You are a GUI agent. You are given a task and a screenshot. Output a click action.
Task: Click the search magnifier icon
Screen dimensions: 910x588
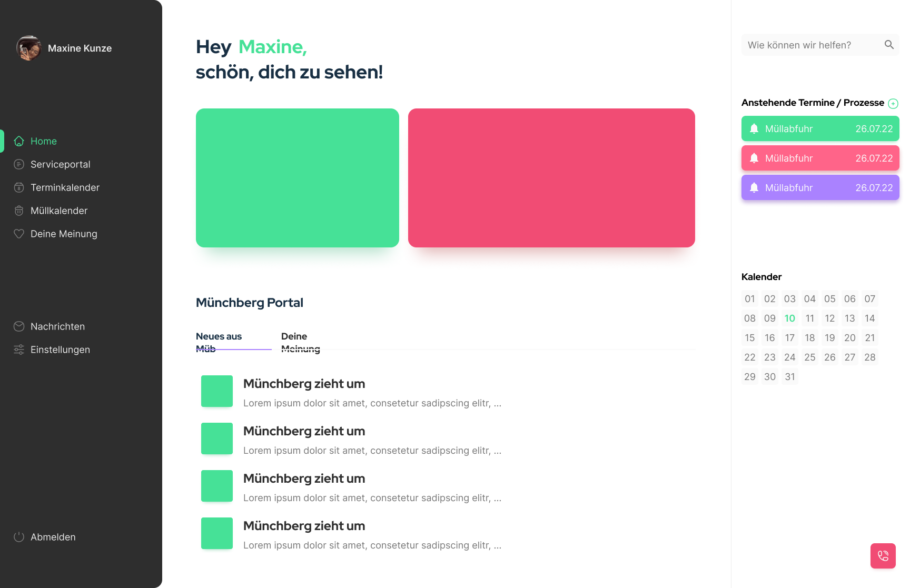(889, 45)
